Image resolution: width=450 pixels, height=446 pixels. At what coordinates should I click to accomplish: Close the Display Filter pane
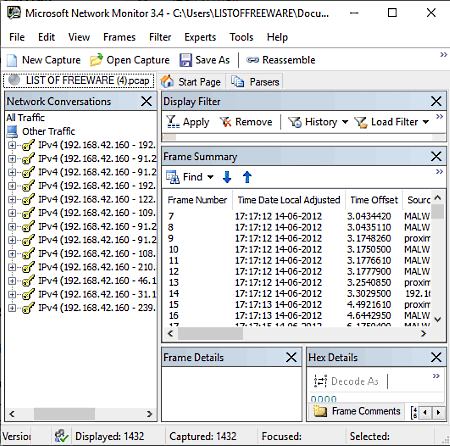pos(436,101)
